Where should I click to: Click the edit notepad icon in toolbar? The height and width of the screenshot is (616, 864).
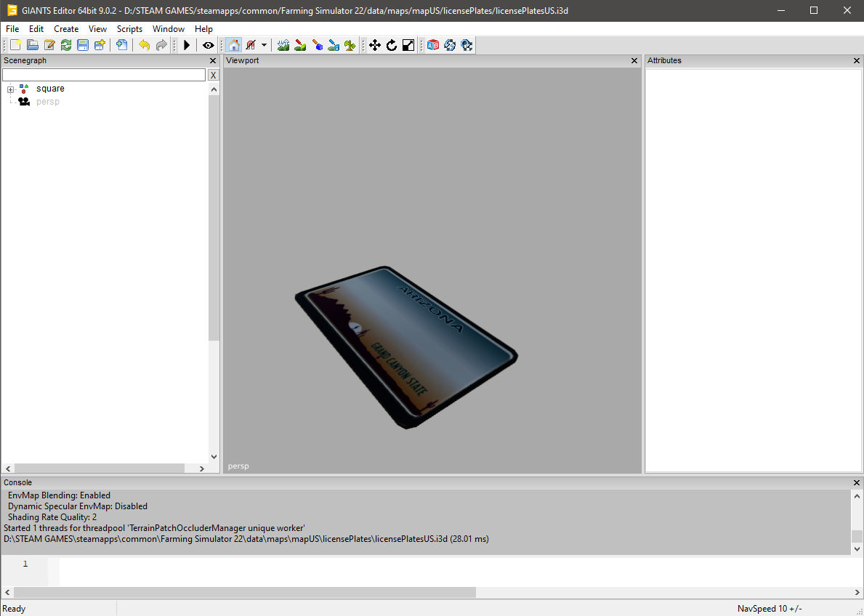(49, 45)
